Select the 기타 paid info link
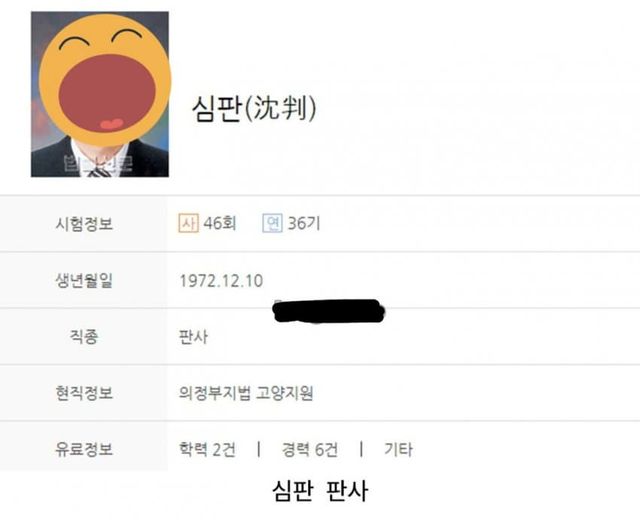This screenshot has width=640, height=520. click(x=398, y=449)
